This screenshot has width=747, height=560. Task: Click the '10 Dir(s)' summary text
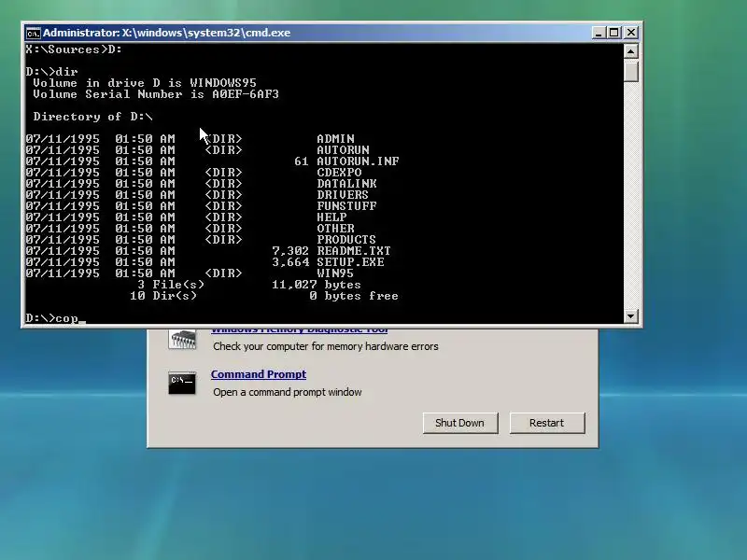tap(162, 296)
